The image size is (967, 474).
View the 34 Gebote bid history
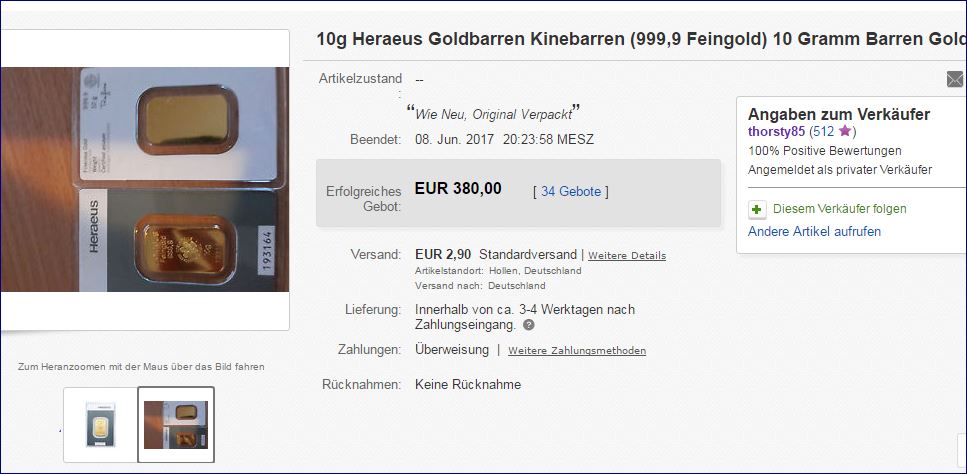(x=571, y=192)
